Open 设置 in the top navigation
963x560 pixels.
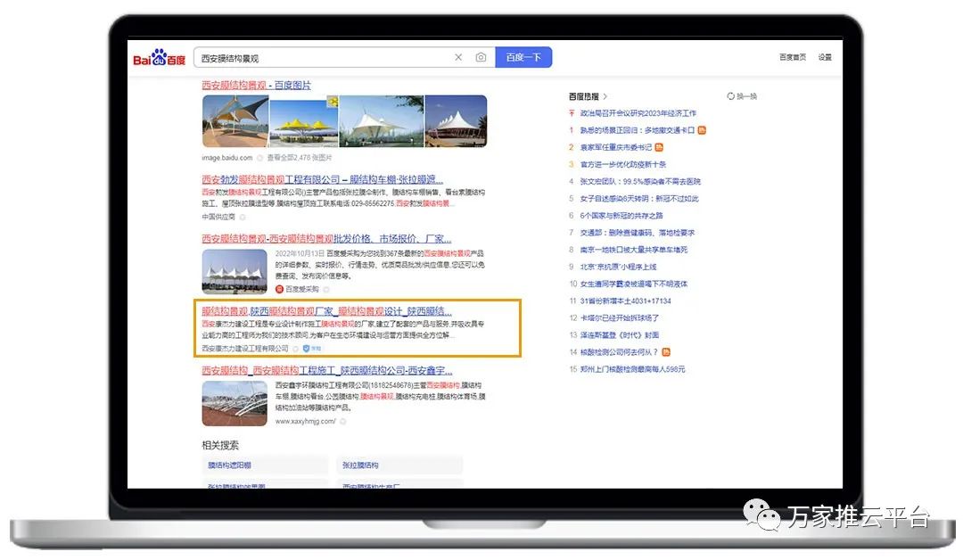click(825, 57)
